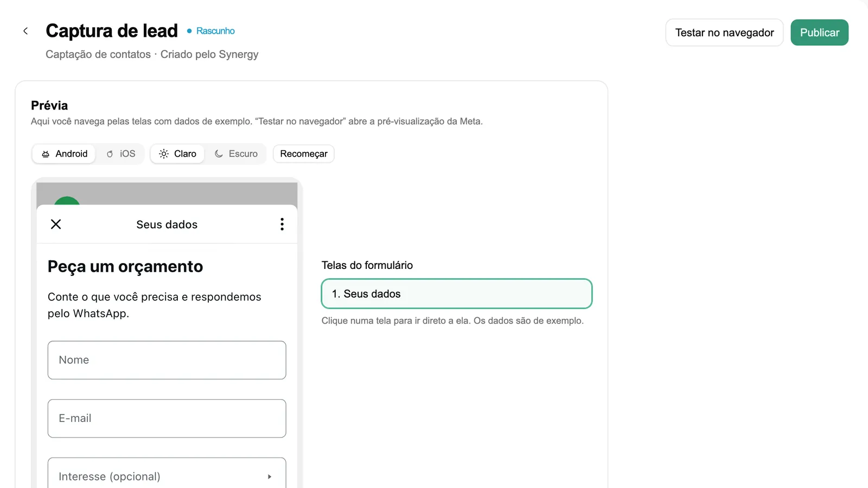Switch preview to iOS

coord(120,154)
